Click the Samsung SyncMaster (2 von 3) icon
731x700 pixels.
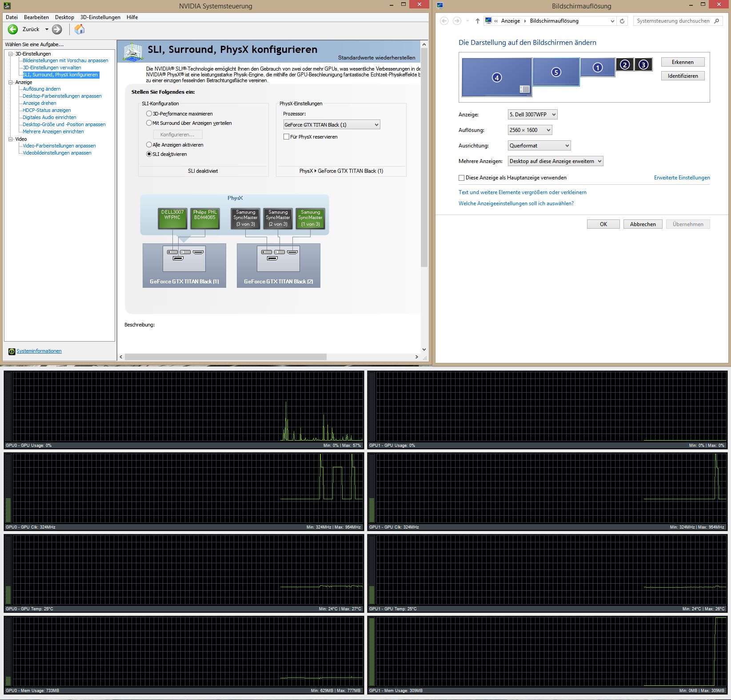click(x=277, y=218)
